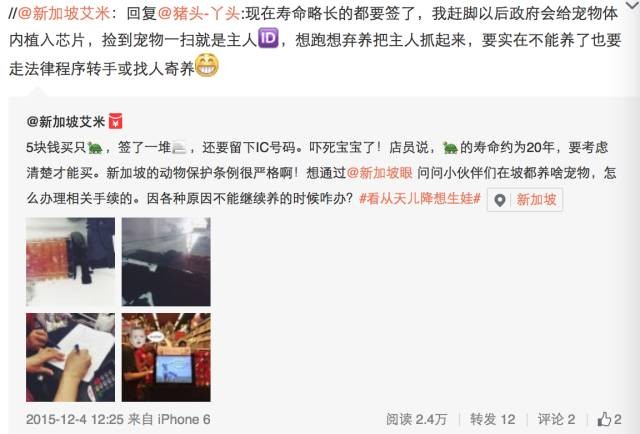Open the @猪头-丫头 user mention
This screenshot has height=434, width=640.
coord(199,13)
